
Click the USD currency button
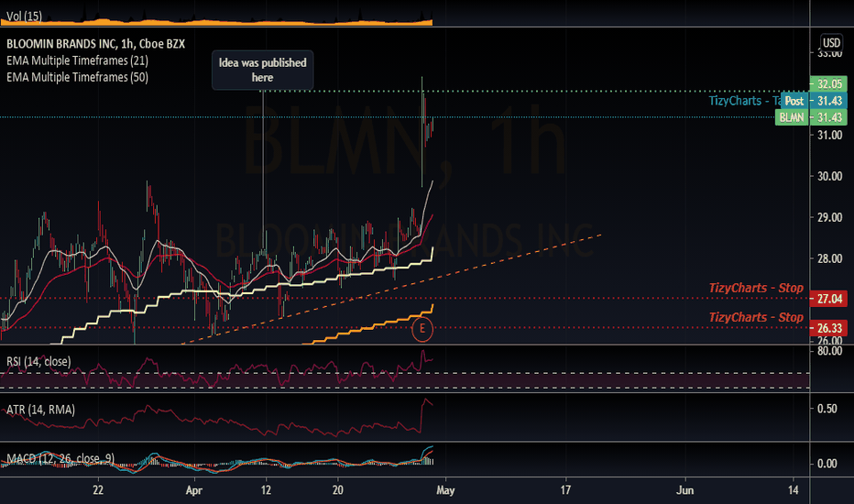pos(831,42)
